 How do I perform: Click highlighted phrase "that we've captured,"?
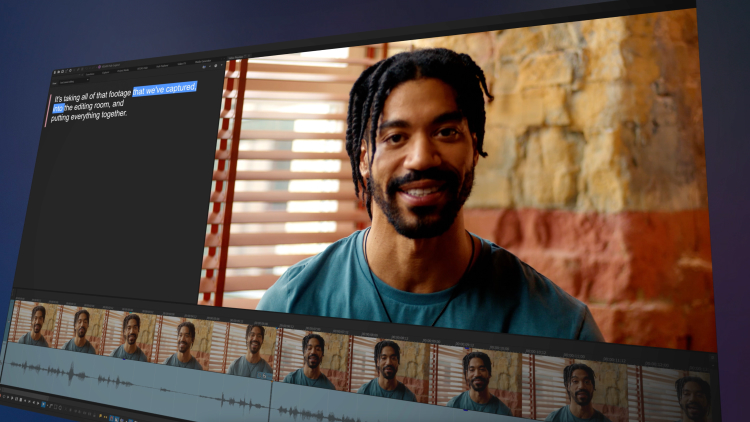point(165,89)
